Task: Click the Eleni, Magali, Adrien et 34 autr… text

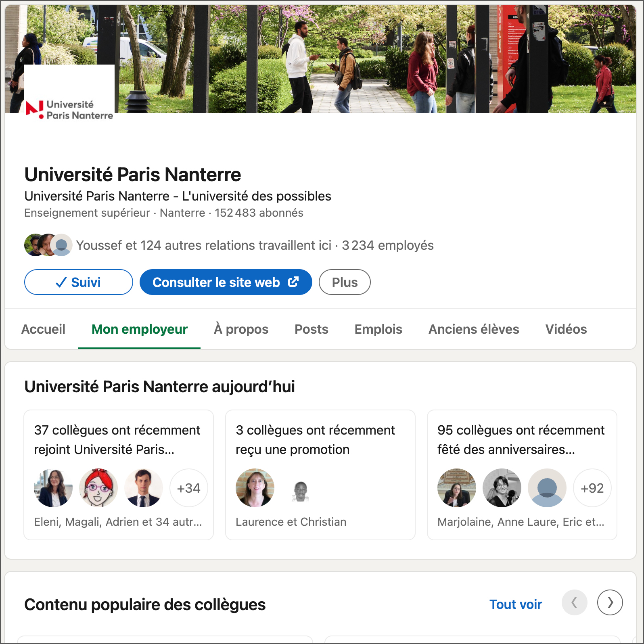Action: [x=118, y=522]
